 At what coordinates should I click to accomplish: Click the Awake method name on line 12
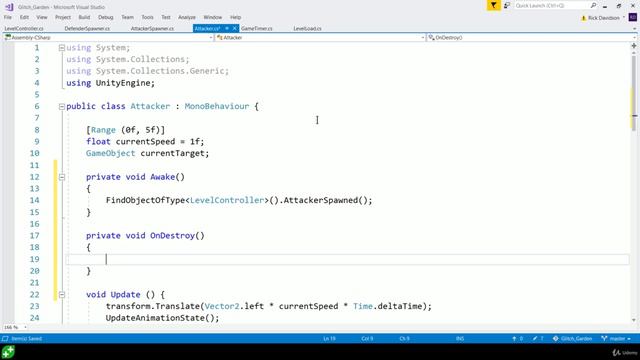[x=162, y=177]
